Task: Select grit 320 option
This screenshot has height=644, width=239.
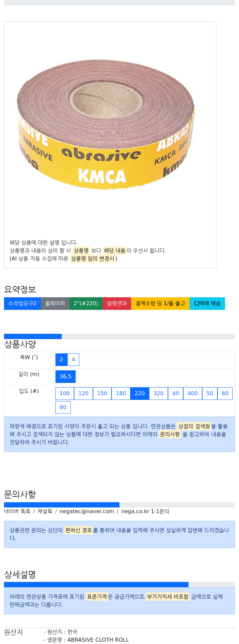Action: pyautogui.click(x=158, y=394)
